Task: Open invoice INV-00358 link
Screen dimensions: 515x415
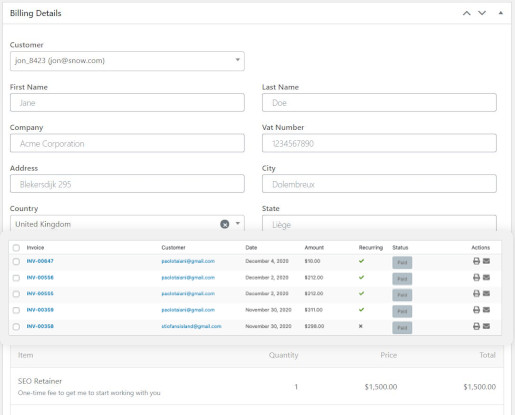Action: tap(40, 326)
